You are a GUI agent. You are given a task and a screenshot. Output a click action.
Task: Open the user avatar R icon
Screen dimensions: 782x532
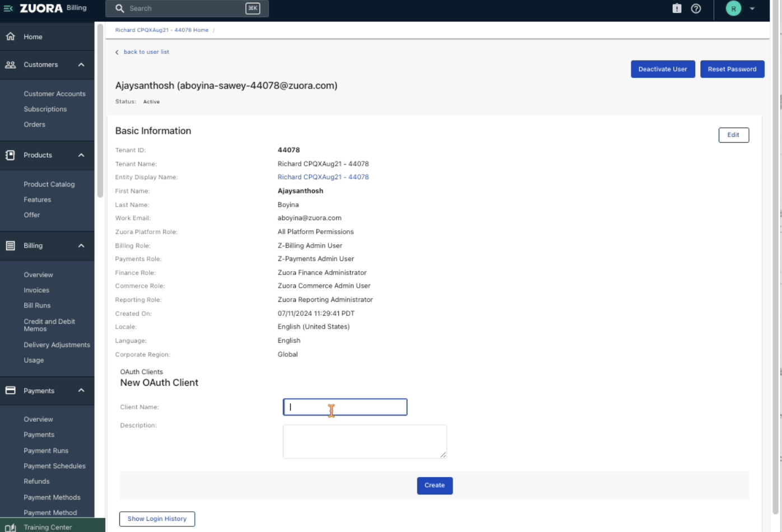733,8
